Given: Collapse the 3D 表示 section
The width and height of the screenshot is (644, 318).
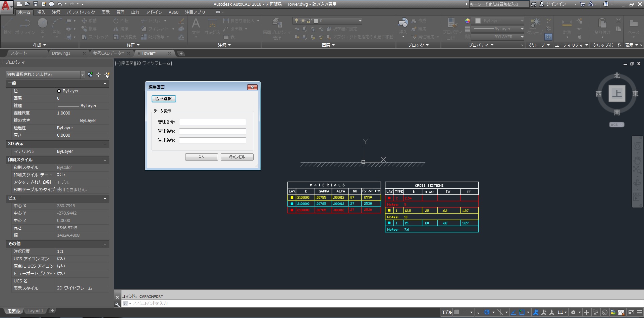Looking at the screenshot, I should click(x=105, y=144).
